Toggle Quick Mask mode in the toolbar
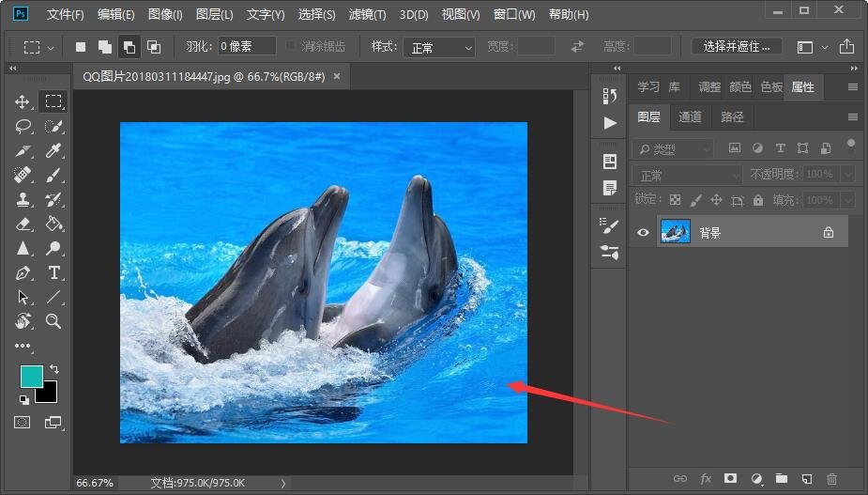This screenshot has width=868, height=495. [23, 423]
